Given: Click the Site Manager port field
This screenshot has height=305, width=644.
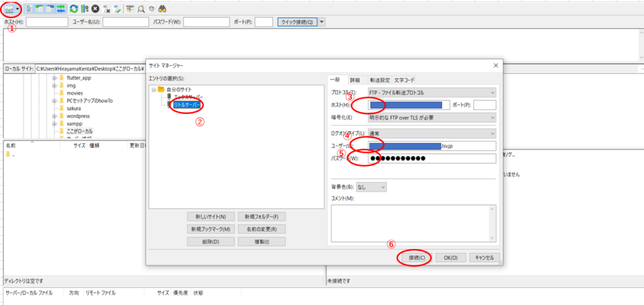Looking at the screenshot, I should coord(485,105).
